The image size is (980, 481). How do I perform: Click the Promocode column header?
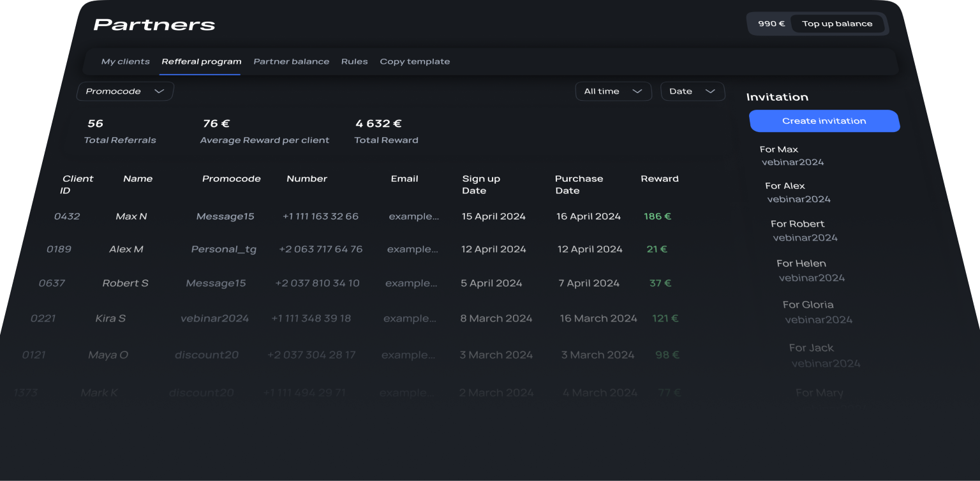point(231,179)
